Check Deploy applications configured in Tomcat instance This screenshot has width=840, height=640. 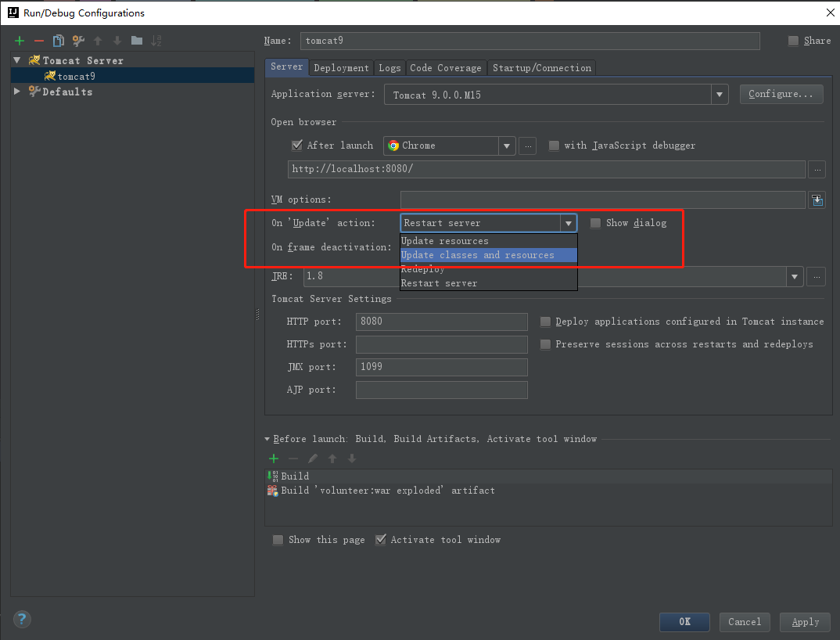545,322
